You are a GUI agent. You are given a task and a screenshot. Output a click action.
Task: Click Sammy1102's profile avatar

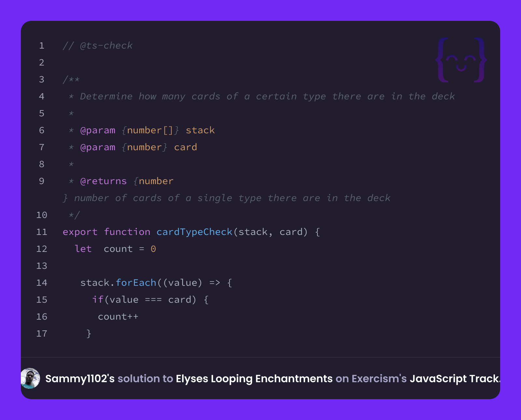(30, 378)
